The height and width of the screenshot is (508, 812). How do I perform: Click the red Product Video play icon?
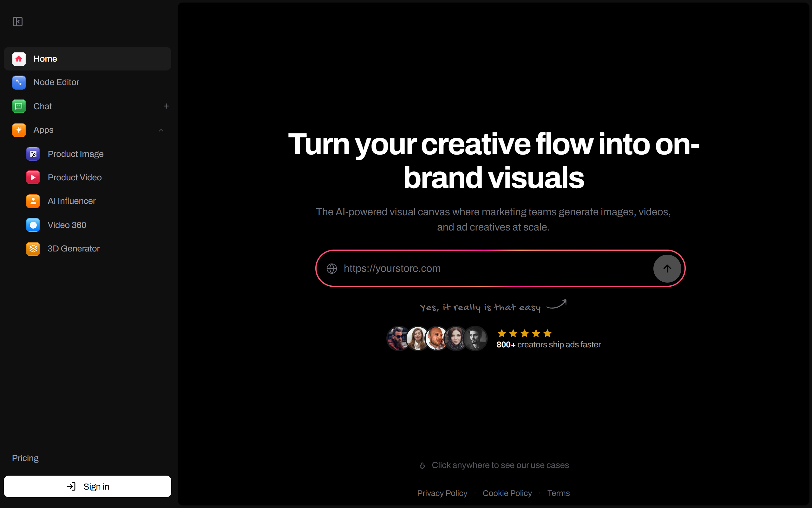click(x=33, y=177)
